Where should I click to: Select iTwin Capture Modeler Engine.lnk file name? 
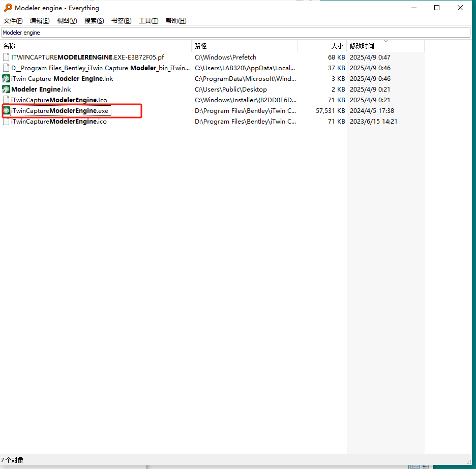coord(62,79)
